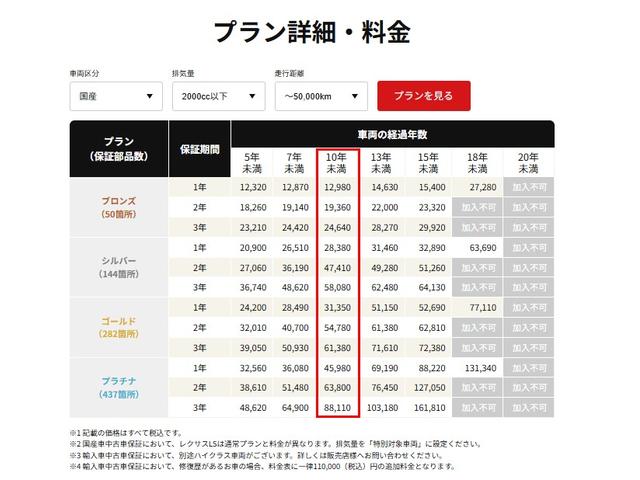
Task: Select the シルバー (144箇所) plan cell
Action: 119,267
